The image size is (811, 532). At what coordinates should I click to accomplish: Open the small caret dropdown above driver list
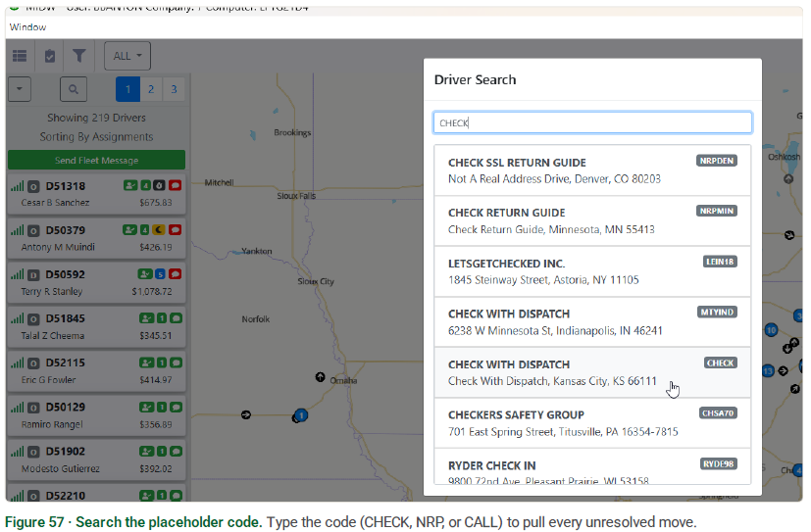pos(20,89)
